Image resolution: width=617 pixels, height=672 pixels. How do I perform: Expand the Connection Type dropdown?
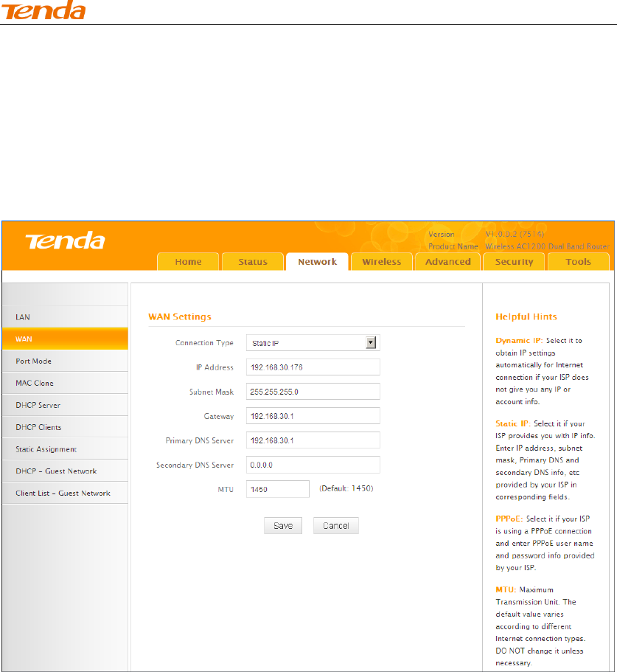(313, 343)
